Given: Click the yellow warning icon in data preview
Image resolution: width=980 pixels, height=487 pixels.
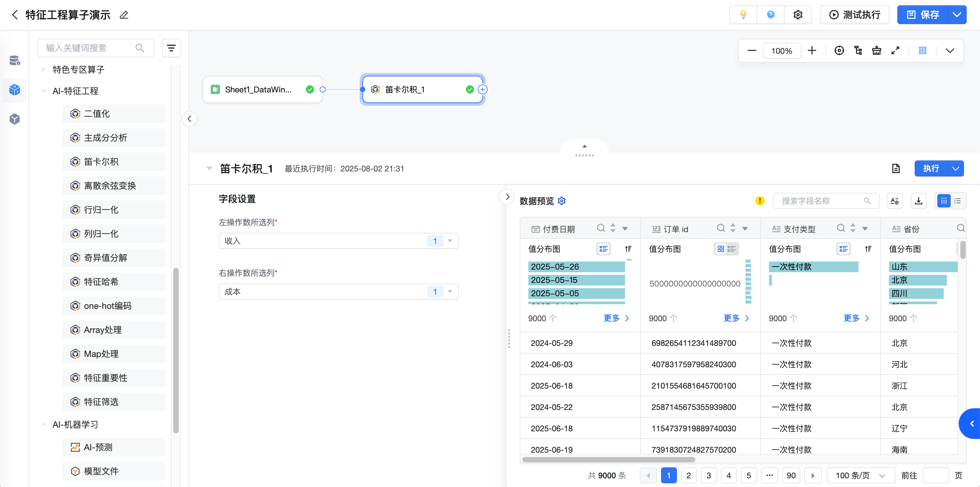Looking at the screenshot, I should (x=760, y=201).
